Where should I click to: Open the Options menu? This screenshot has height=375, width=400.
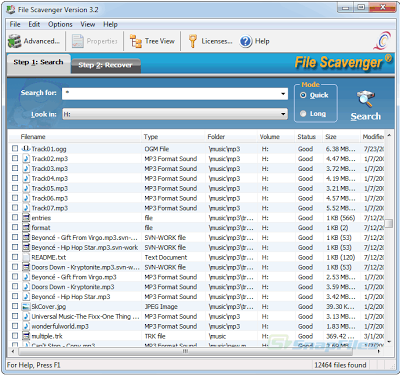(x=60, y=24)
